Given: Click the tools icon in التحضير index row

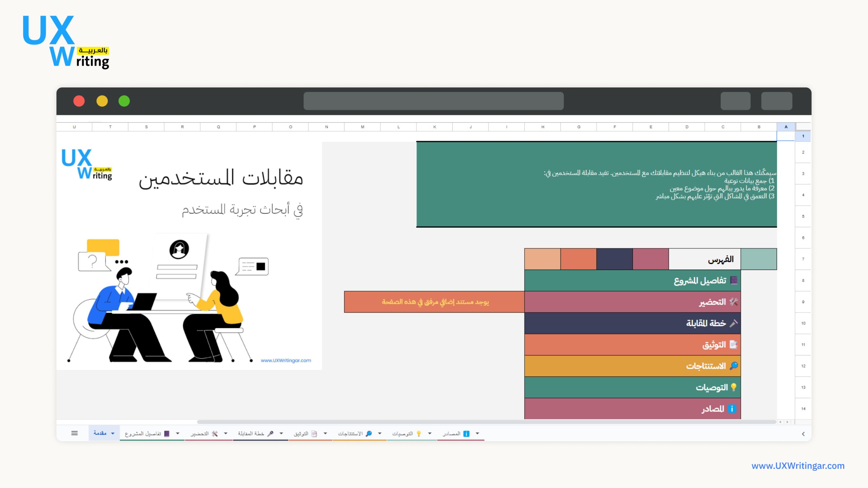Looking at the screenshot, I should pos(734,302).
